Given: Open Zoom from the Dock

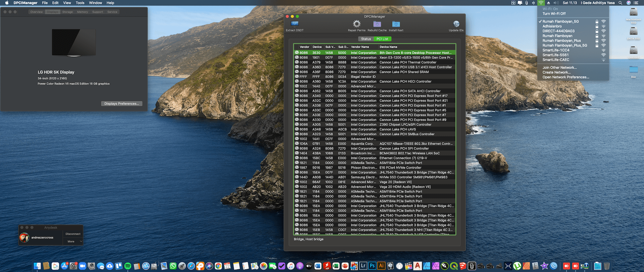Looking at the screenshot, I should [83, 266].
